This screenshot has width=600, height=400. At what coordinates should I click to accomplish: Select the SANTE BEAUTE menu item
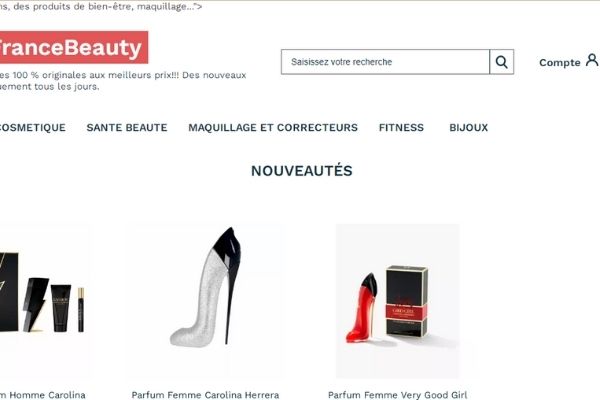tap(127, 127)
